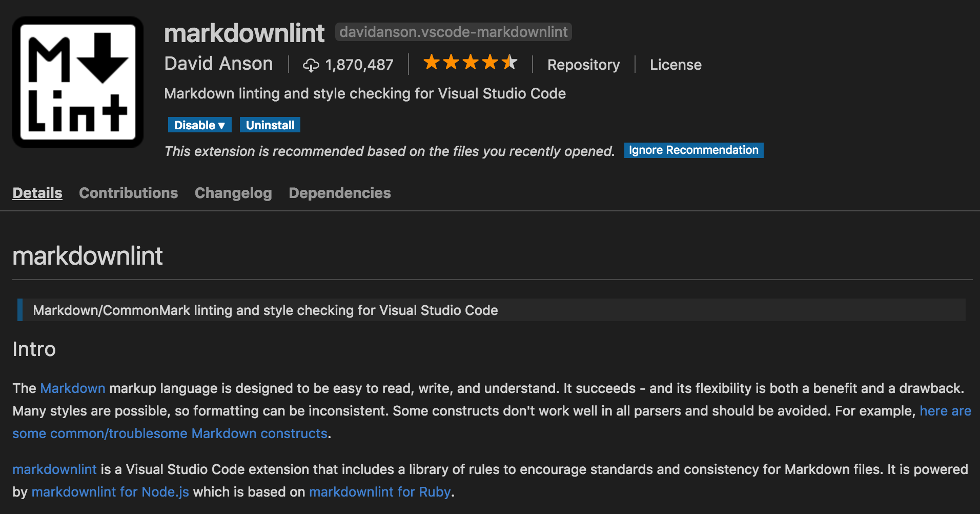Image resolution: width=980 pixels, height=514 pixels.
Task: Open the common/troublesome Markdown constructs link
Action: pos(170,433)
